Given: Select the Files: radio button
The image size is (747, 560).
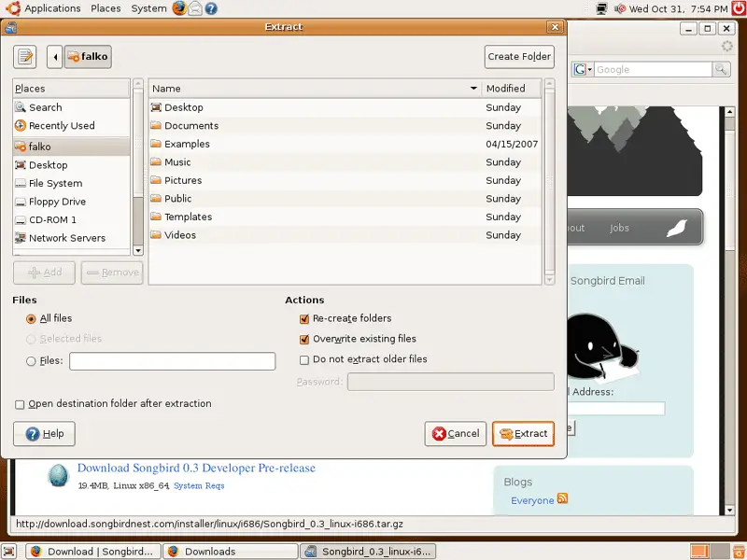Looking at the screenshot, I should (31, 361).
